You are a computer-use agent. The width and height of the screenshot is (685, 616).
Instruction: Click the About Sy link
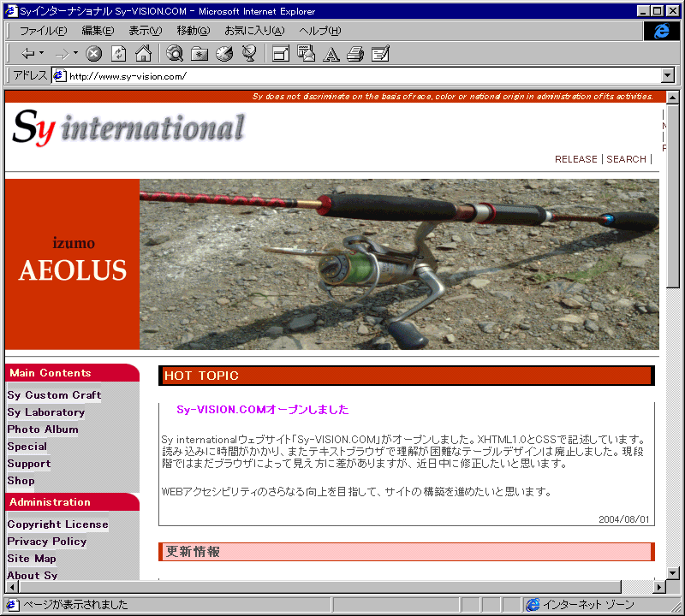click(x=33, y=576)
